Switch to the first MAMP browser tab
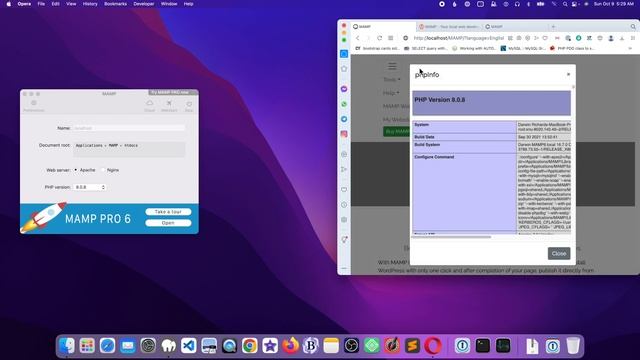 coord(383,27)
